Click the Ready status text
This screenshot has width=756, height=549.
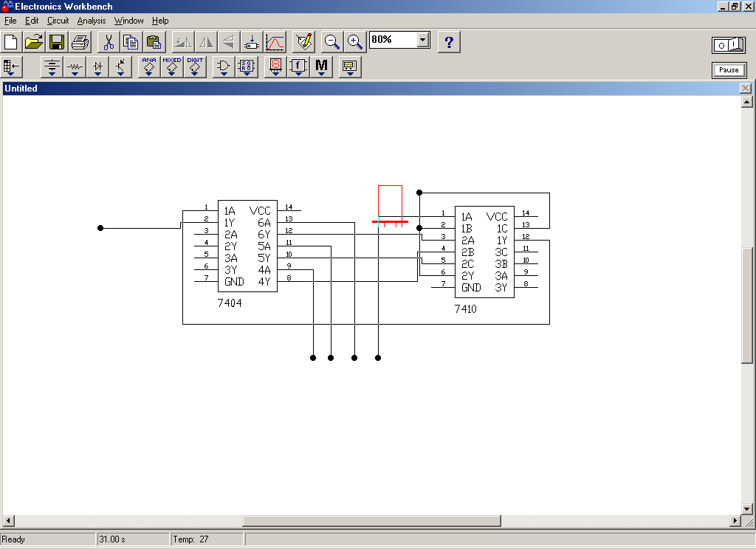(13, 539)
